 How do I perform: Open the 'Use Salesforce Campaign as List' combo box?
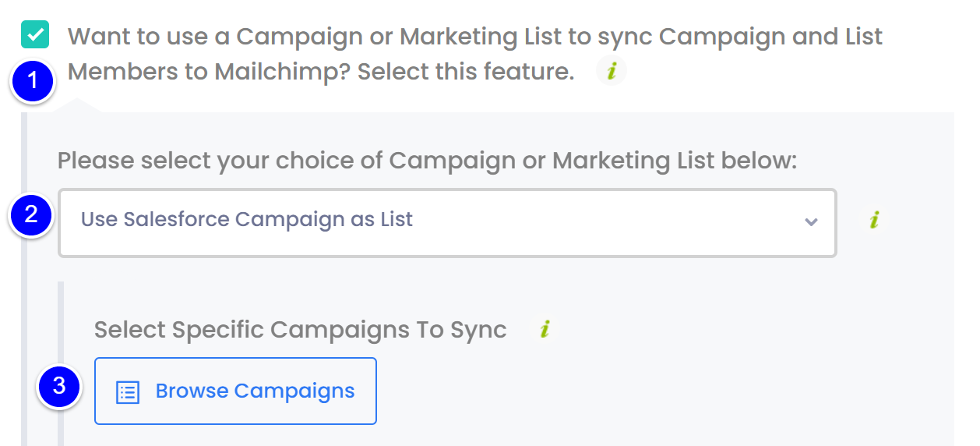click(447, 223)
